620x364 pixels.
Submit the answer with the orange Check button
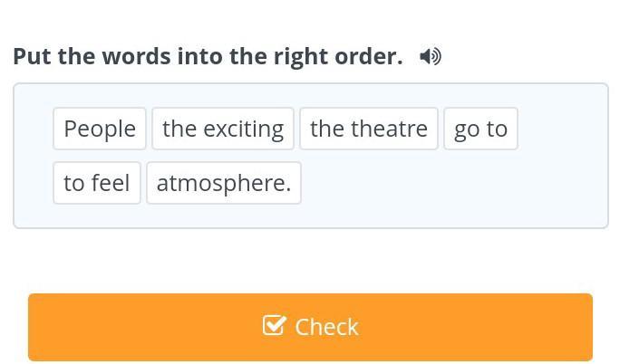tap(310, 327)
